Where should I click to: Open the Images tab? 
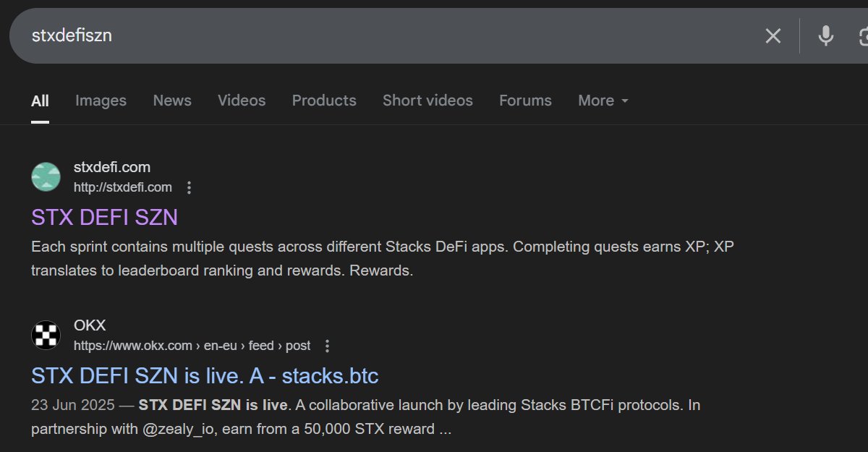pos(101,101)
